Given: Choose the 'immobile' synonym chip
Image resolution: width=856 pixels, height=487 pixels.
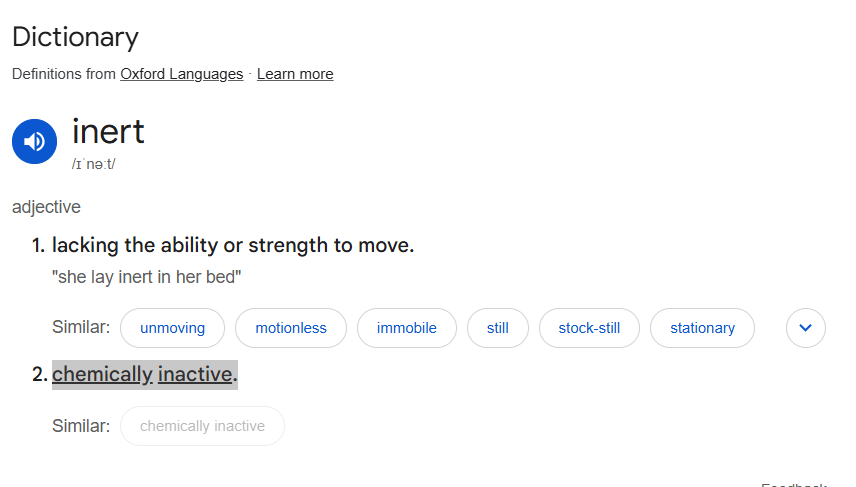Looking at the screenshot, I should (406, 328).
